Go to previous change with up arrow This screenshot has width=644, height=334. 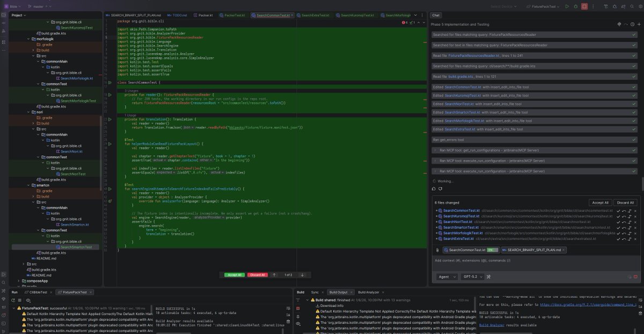pyautogui.click(x=275, y=274)
